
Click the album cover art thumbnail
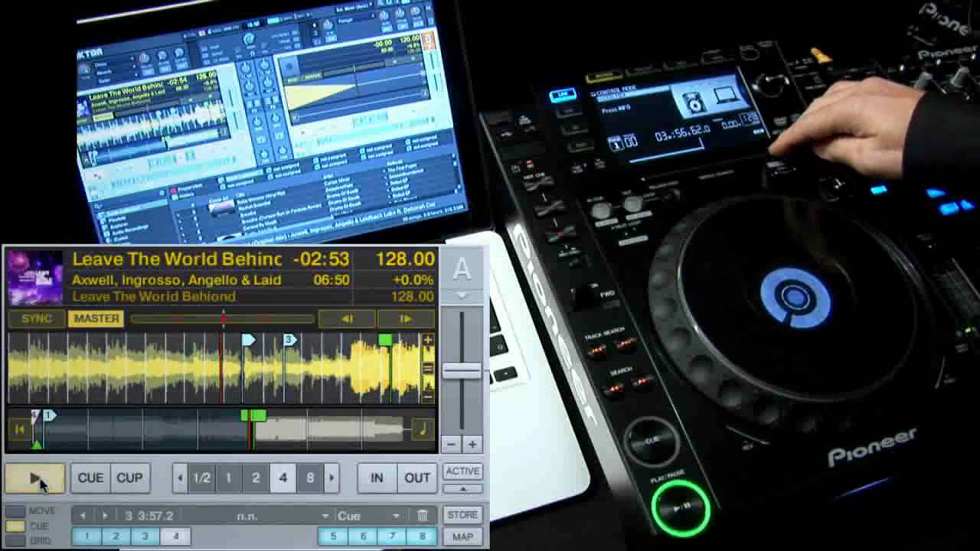coord(35,277)
